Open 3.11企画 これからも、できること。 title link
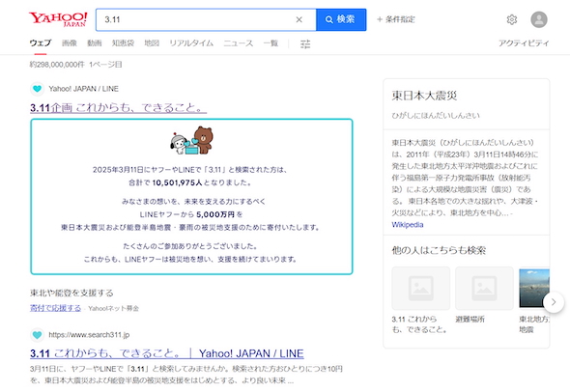This screenshot has width=570, height=392. click(119, 108)
